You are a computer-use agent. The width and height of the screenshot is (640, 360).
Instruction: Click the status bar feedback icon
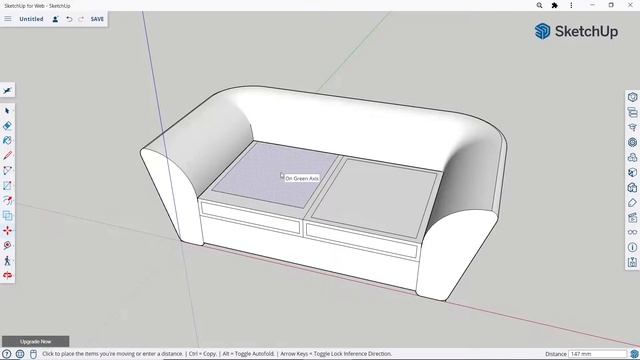[33, 354]
